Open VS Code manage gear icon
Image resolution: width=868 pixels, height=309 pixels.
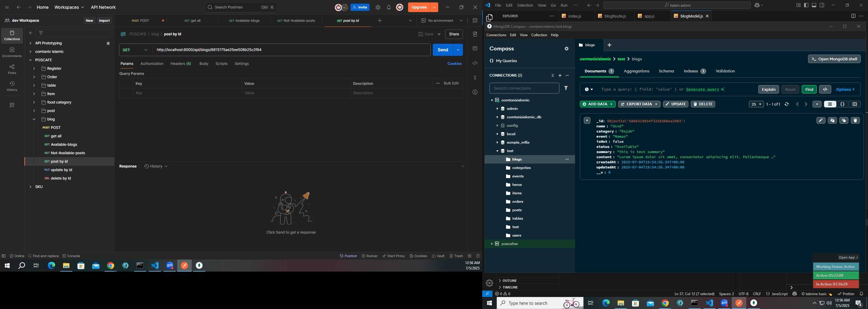click(x=489, y=283)
